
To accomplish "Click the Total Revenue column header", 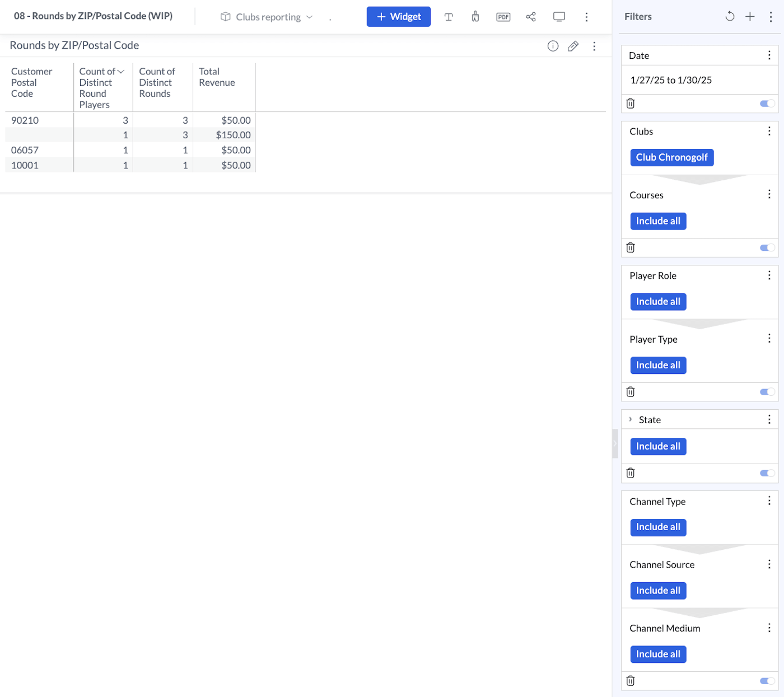I will (x=217, y=77).
